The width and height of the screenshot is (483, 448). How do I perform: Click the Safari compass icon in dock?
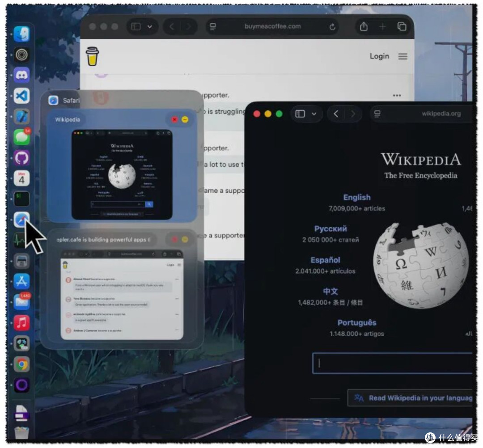(21, 220)
